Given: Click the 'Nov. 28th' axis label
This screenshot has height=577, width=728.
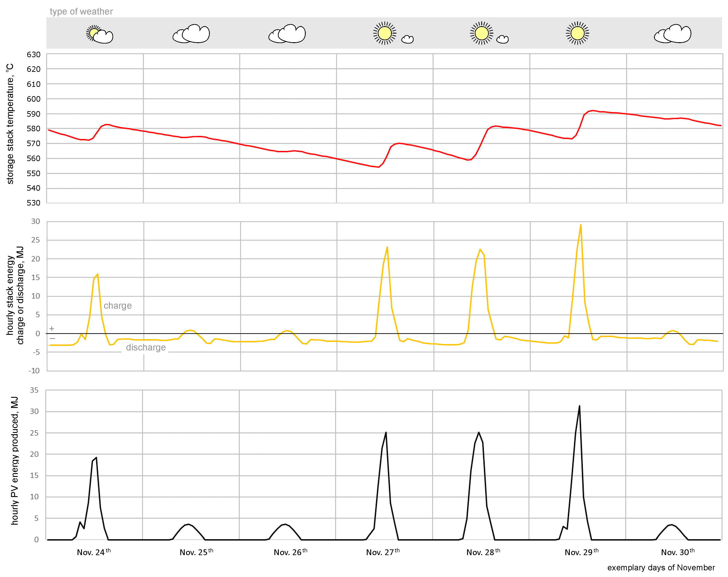Looking at the screenshot, I should pyautogui.click(x=483, y=552).
